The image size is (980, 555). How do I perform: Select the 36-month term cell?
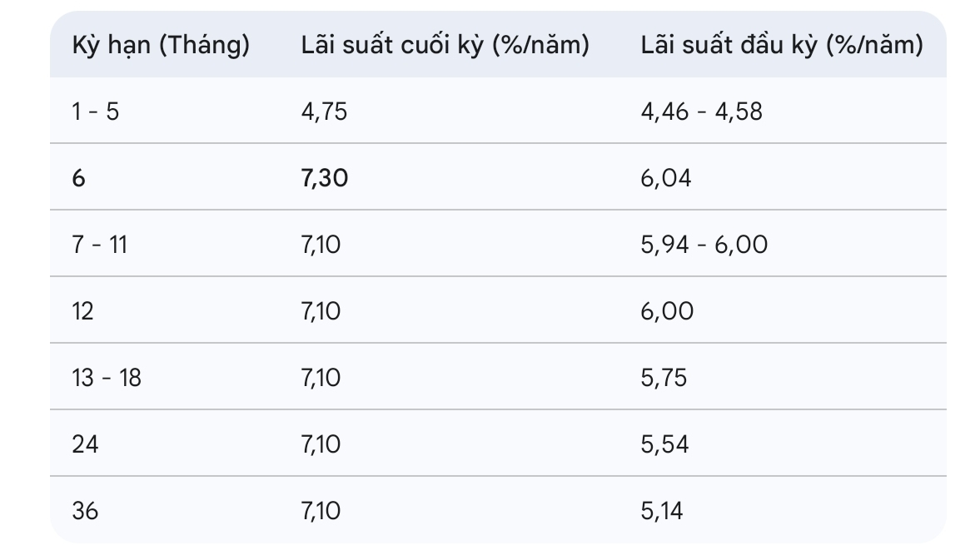pos(85,510)
